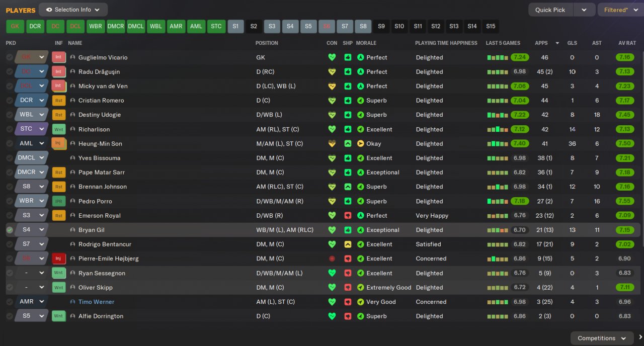Image resolution: width=644 pixels, height=346 pixels.
Task: Click the condition heart icon for Radu Drăgușin
Action: click(332, 72)
